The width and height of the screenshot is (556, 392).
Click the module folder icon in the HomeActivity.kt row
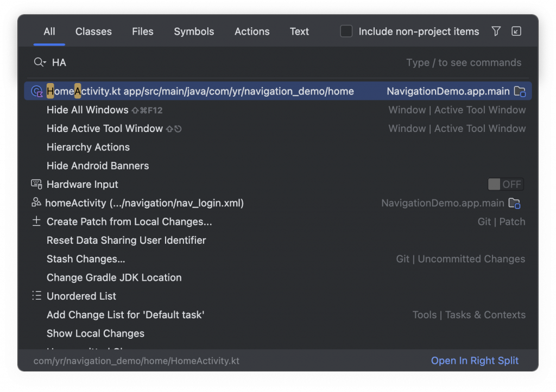point(520,91)
